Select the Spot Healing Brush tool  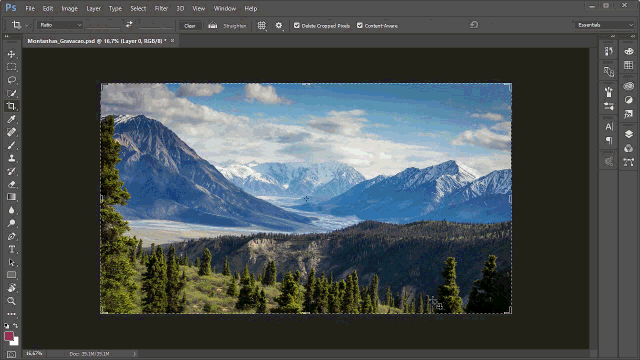(11, 132)
